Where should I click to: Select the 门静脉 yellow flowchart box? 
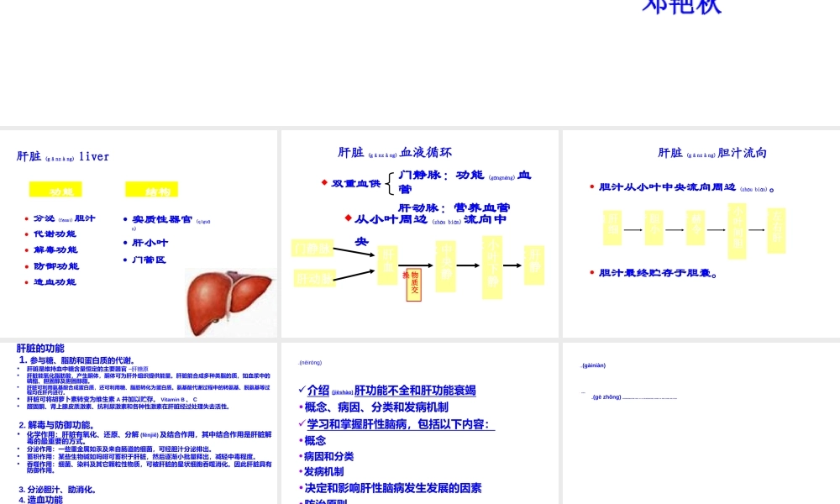[312, 248]
